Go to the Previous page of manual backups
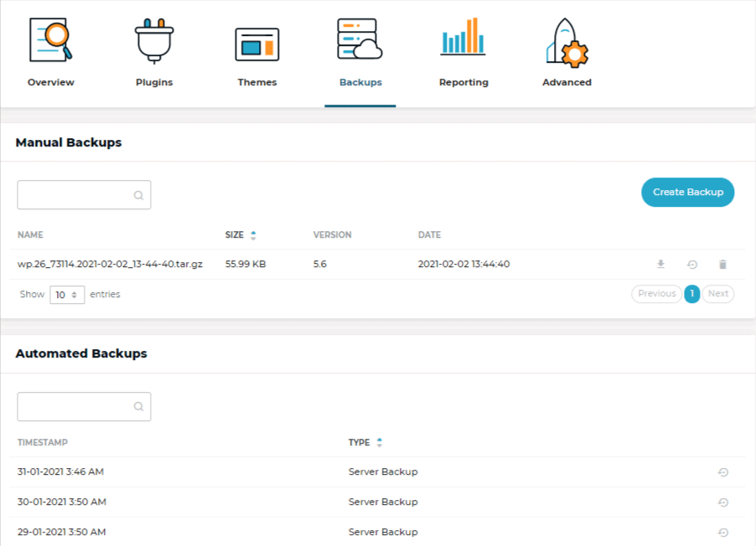The image size is (756, 546). 656,293
